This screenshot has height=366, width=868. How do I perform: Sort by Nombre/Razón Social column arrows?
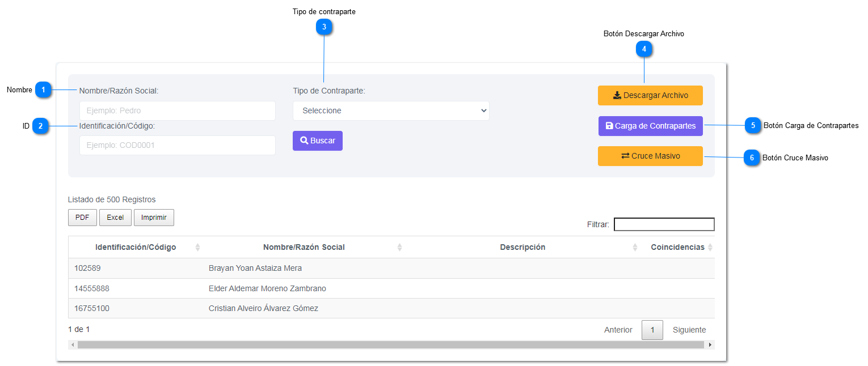(x=399, y=248)
